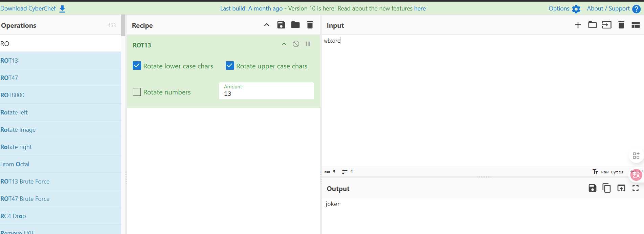Viewport: 644px width, 234px height.
Task: Save output to file
Action: pos(592,188)
